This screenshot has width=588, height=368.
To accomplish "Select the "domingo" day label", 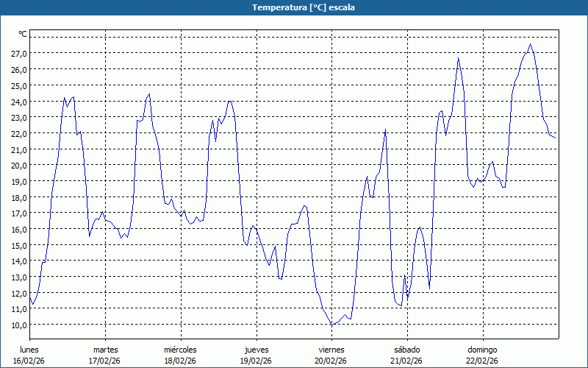I will (481, 350).
